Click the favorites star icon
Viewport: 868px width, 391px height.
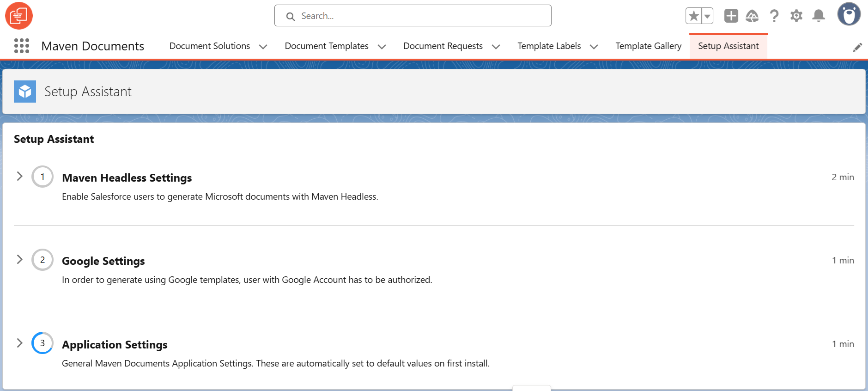click(693, 16)
